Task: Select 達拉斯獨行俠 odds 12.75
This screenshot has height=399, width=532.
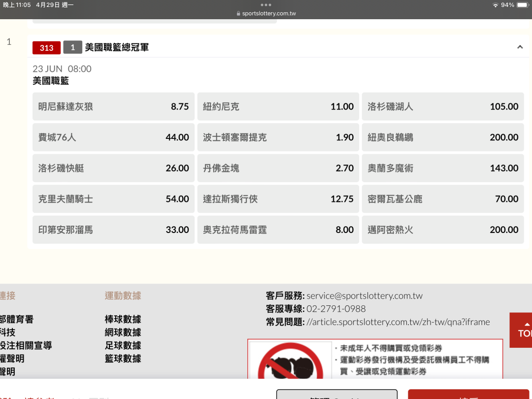Action: tap(278, 199)
